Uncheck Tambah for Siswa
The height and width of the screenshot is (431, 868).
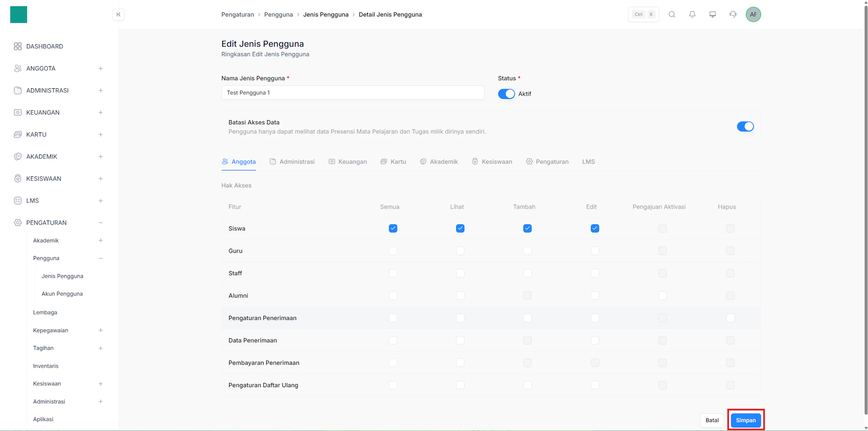point(527,229)
